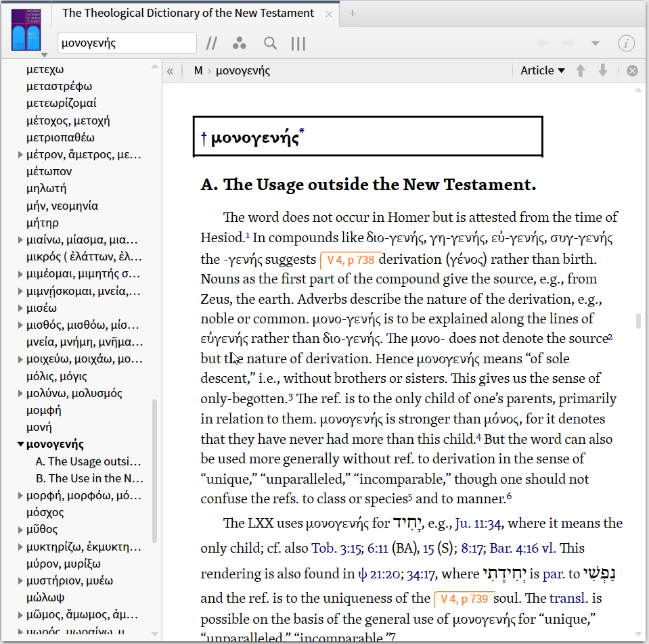The height and width of the screenshot is (644, 649).
Task: Expand the μοιχεύω, μοιχάω entry
Action: tap(20, 359)
